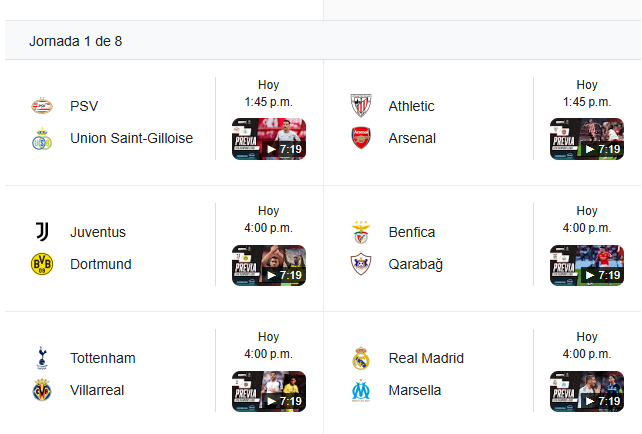This screenshot has height=434, width=642.
Task: Select the Marsella club logo
Action: tap(361, 390)
